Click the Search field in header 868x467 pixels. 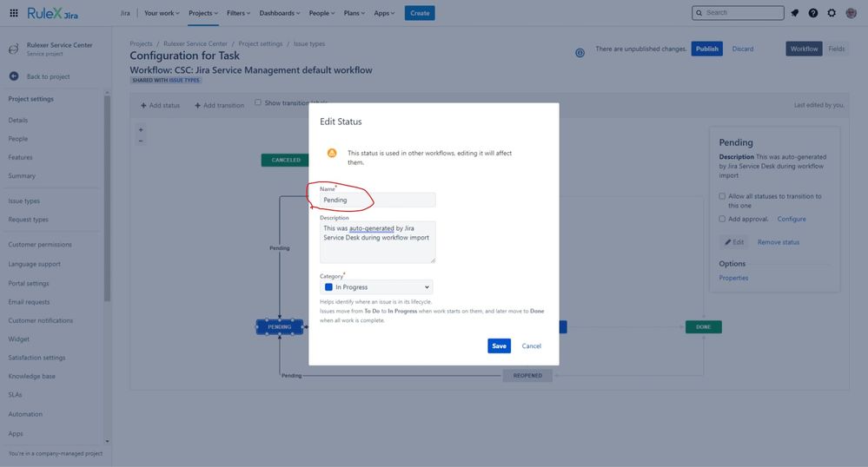tap(738, 13)
